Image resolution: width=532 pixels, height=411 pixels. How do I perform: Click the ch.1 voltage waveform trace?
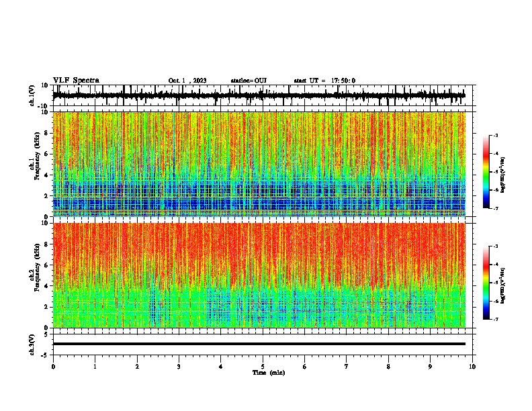(x=259, y=95)
